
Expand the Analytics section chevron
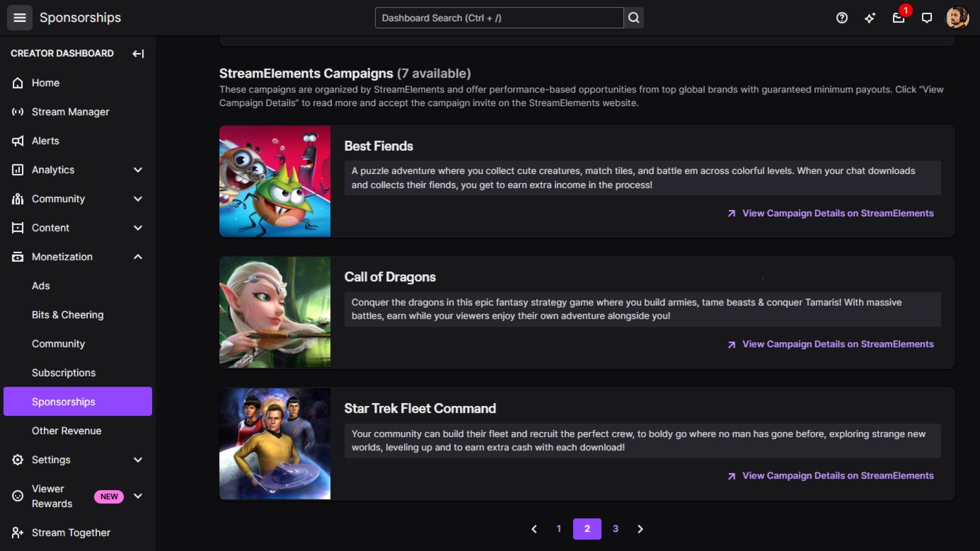(x=138, y=170)
